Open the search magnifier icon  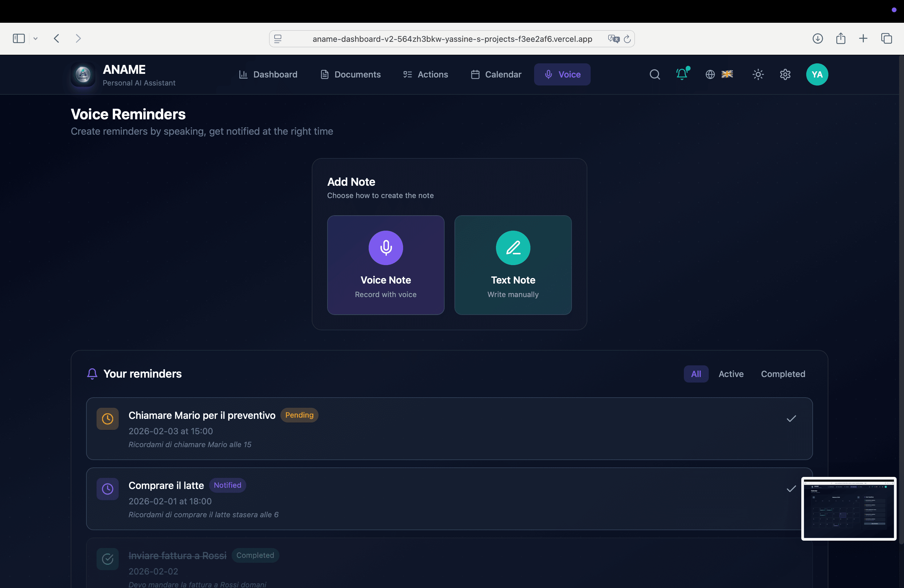tap(654, 74)
